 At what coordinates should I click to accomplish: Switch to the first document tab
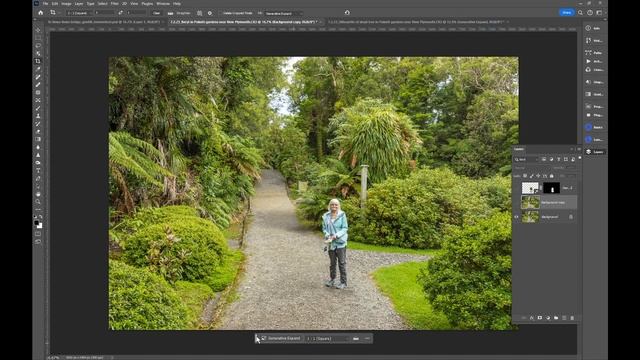click(104, 22)
